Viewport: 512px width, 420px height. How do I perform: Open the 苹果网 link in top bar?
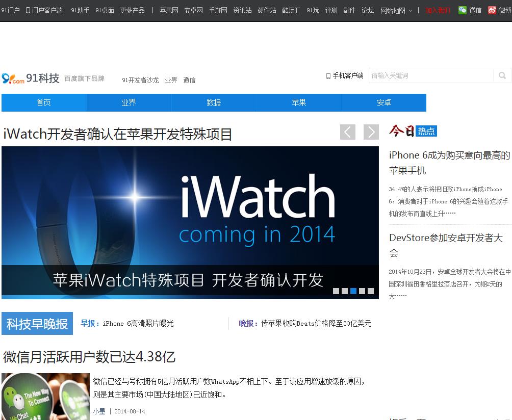(169, 10)
